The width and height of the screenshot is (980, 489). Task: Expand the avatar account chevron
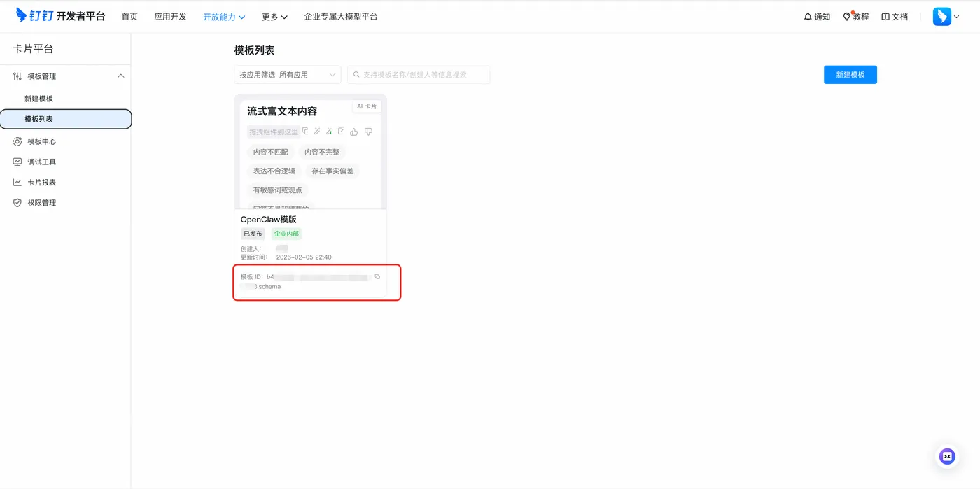pos(957,17)
